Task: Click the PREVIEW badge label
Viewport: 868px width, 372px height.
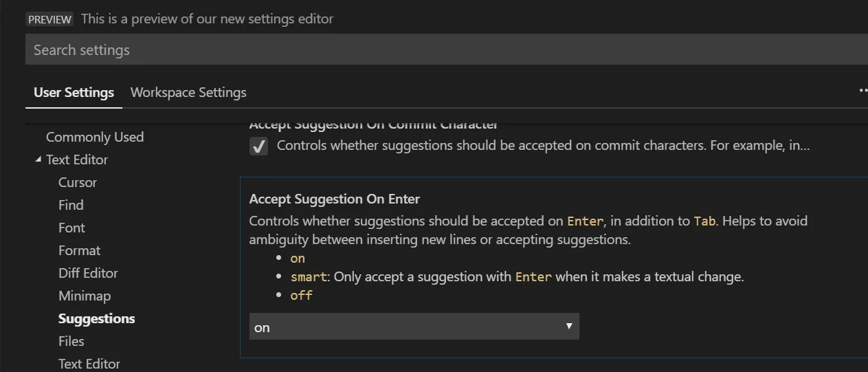Action: 49,19
